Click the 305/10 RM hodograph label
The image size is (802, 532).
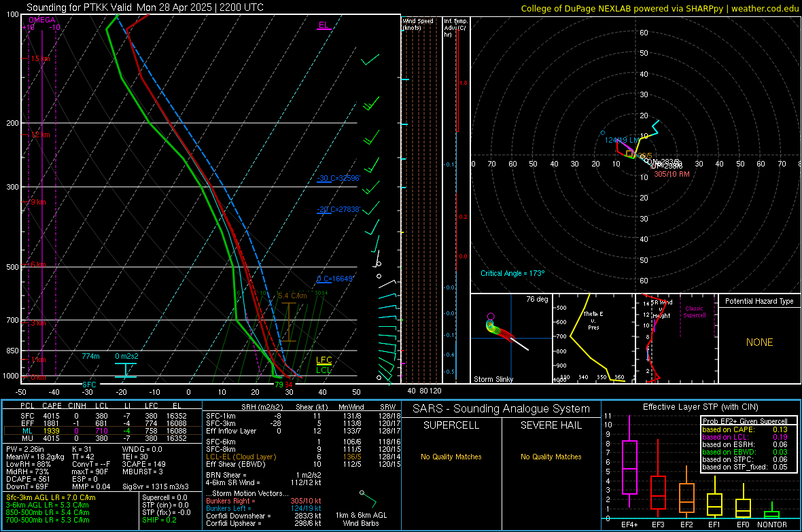(672, 174)
